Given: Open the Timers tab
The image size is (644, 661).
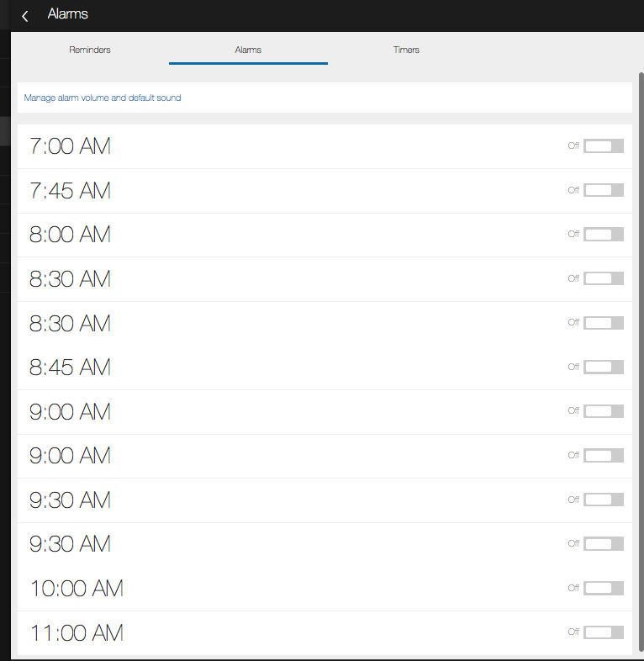Looking at the screenshot, I should (x=406, y=50).
